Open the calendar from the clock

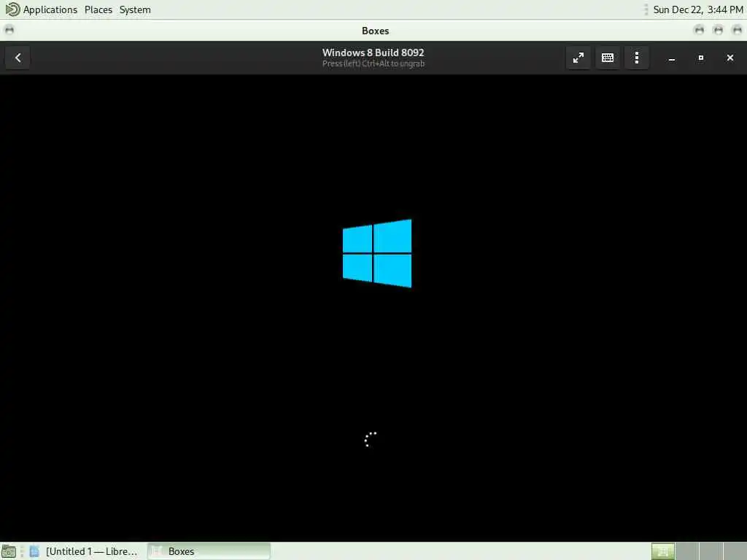[x=698, y=9]
